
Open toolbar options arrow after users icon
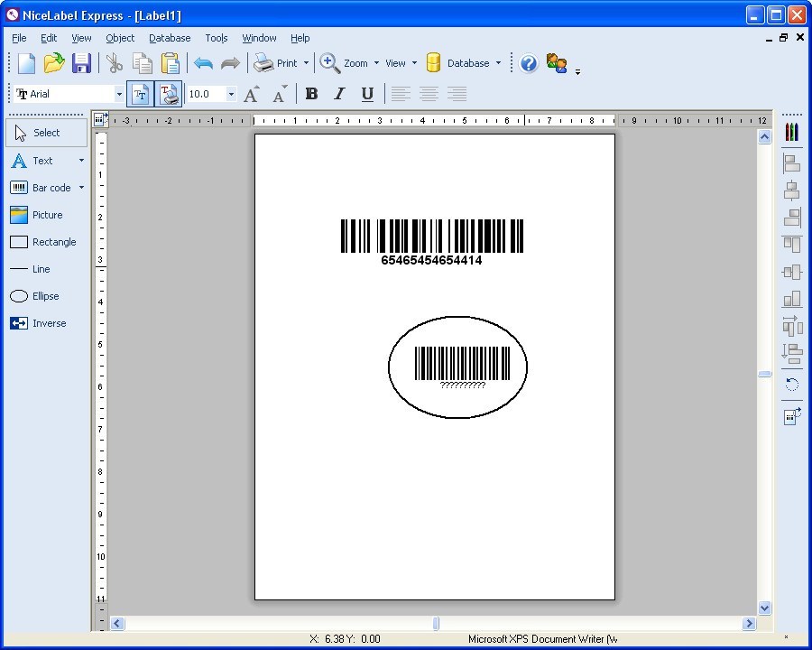pyautogui.click(x=577, y=72)
